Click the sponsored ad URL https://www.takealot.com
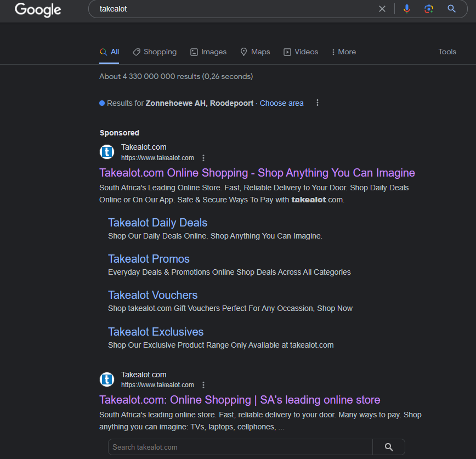This screenshot has height=459, width=476. point(157,158)
